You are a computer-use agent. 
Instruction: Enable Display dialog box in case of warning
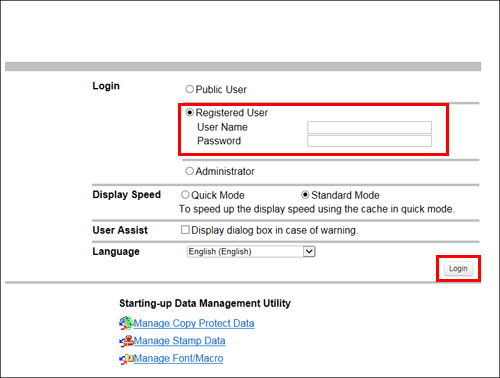pos(185,230)
